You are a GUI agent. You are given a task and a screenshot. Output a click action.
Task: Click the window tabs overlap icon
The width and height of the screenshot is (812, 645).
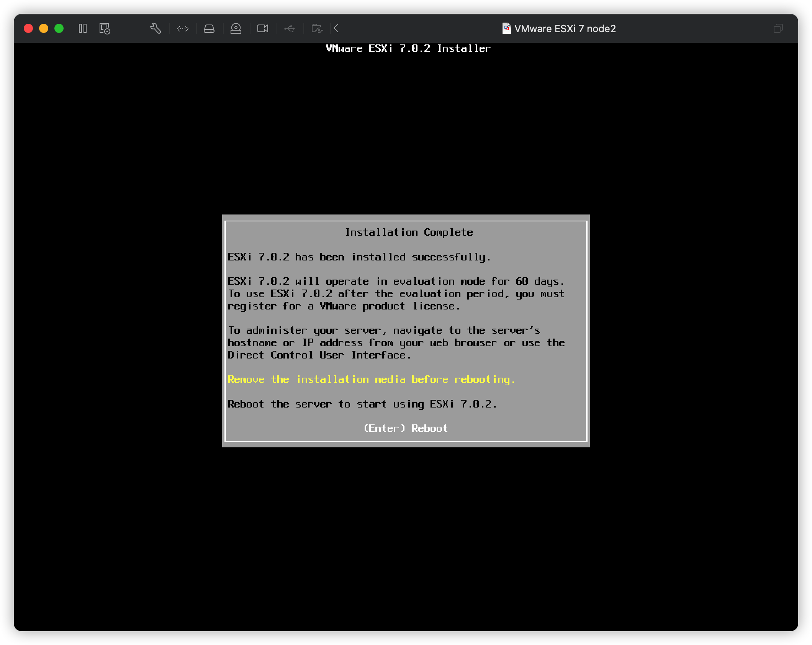point(778,28)
